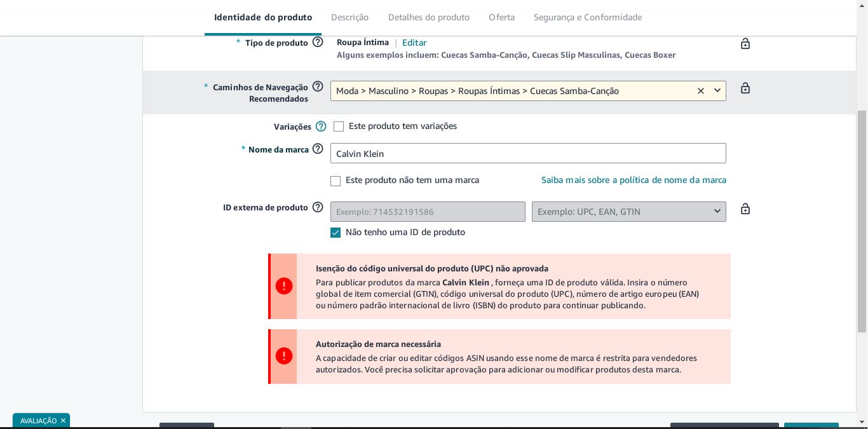Screen dimensions: 868x429
Task: Click the AVALIAÇÃO label
Action: [38, 421]
